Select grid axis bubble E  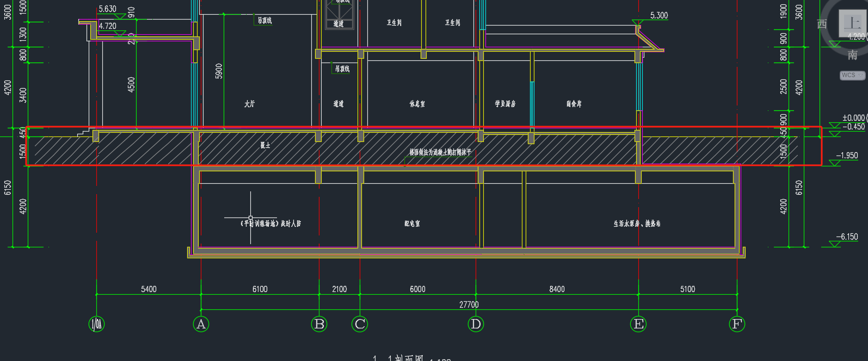[638, 324]
